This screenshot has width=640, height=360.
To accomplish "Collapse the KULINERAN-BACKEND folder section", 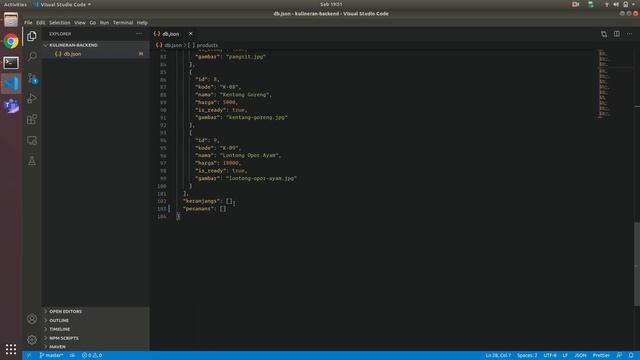I will [x=95, y=45].
